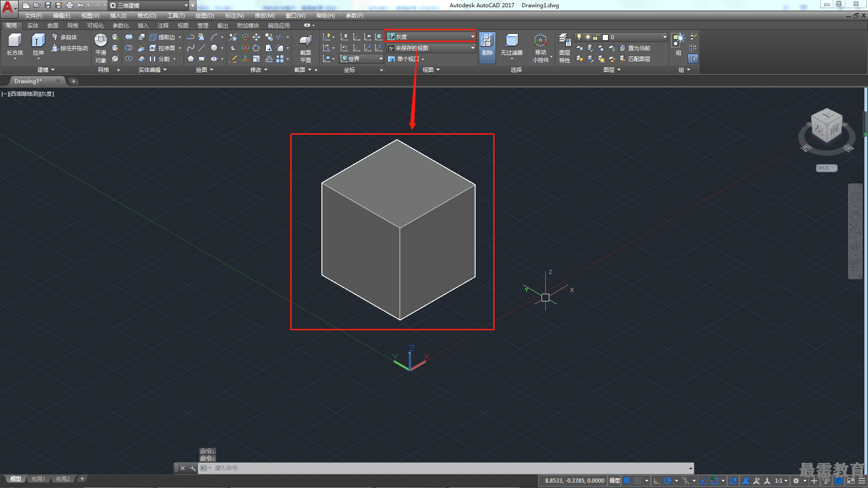Open the 未保存的视图 view dropdown
Image resolution: width=868 pixels, height=488 pixels.
(x=431, y=48)
